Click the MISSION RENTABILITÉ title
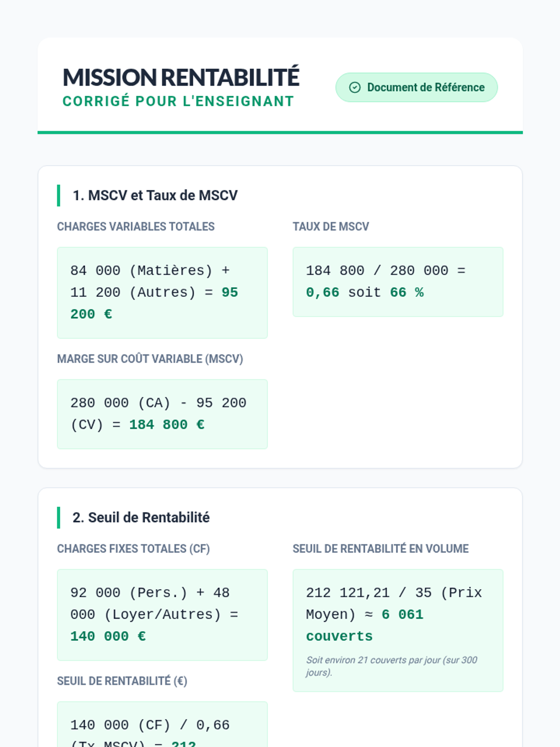Viewport: 560px width, 747px height. click(181, 78)
